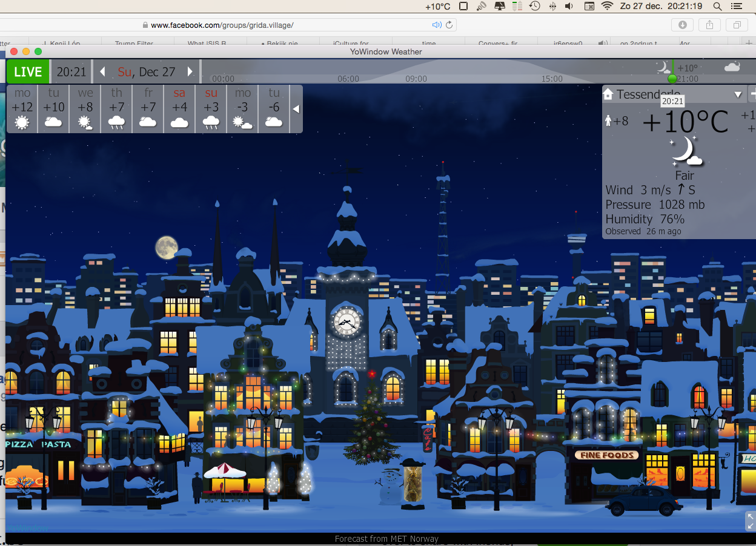Viewport: 756px width, 546px height.
Task: Collapse forecast strip with white triangle arrow
Action: [296, 109]
